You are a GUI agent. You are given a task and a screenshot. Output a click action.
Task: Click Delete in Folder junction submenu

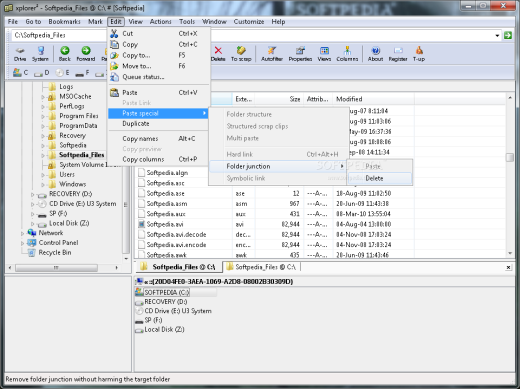click(x=379, y=178)
